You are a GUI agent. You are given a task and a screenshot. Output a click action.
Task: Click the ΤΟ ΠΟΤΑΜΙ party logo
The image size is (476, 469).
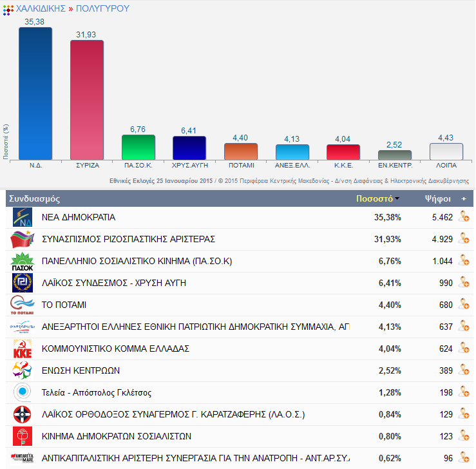click(x=23, y=305)
